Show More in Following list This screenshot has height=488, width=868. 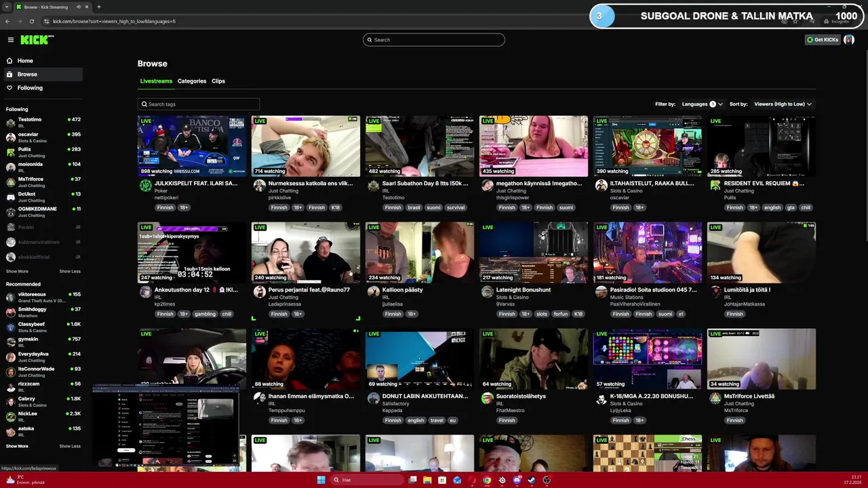click(17, 272)
